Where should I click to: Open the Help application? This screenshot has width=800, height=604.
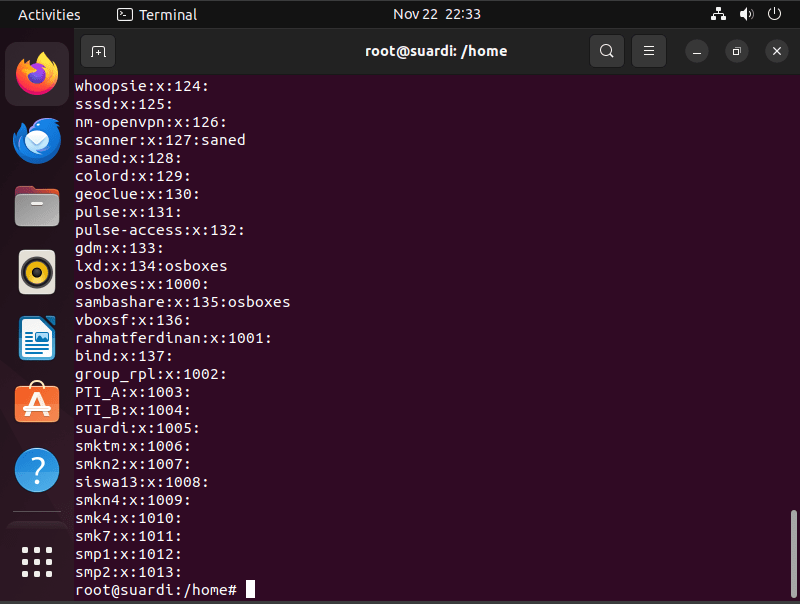tap(37, 470)
